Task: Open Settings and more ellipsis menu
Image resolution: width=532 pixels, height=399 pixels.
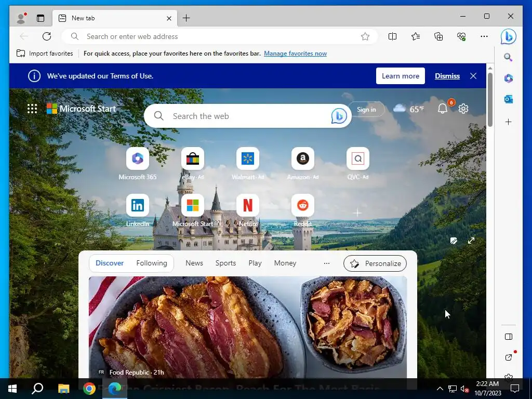Action: click(484, 36)
